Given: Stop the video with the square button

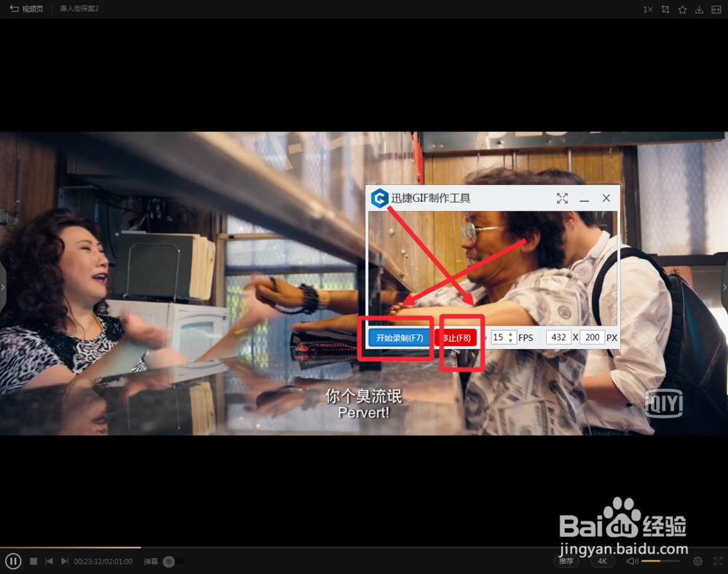Looking at the screenshot, I should coord(33,561).
